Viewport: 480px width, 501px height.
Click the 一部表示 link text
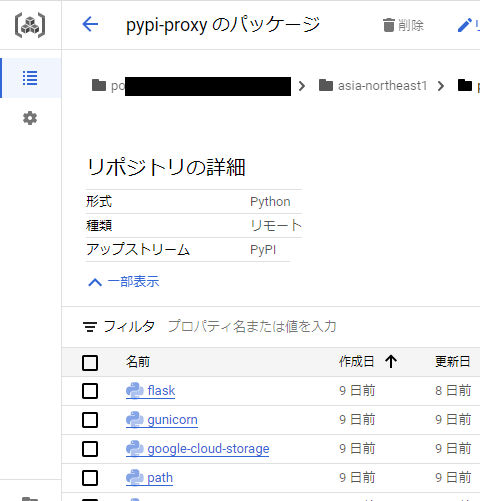(133, 282)
